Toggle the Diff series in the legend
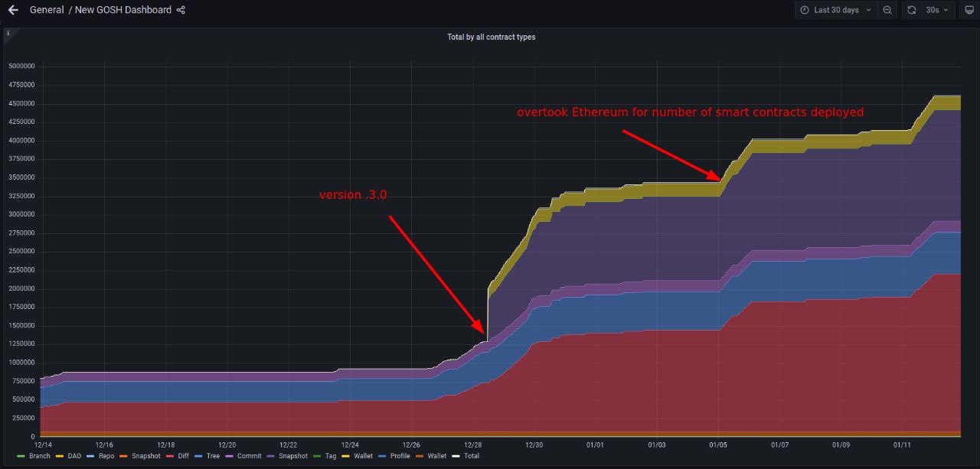This screenshot has height=469, width=980. (x=181, y=456)
